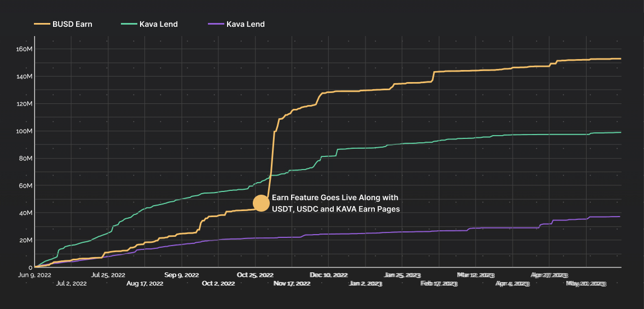Image resolution: width=644 pixels, height=309 pixels.
Task: Click the orange BUSD Earn legend line swatch
Action: (x=42, y=24)
